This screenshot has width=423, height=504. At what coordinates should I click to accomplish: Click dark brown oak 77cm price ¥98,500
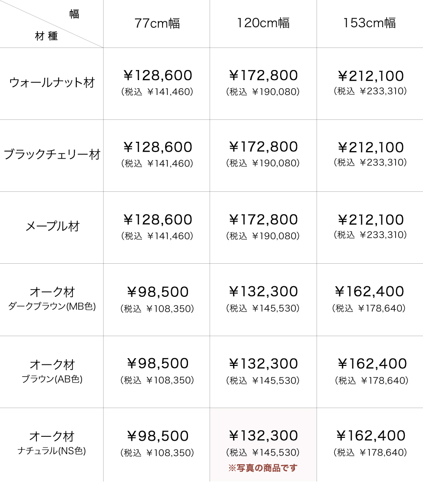(157, 292)
